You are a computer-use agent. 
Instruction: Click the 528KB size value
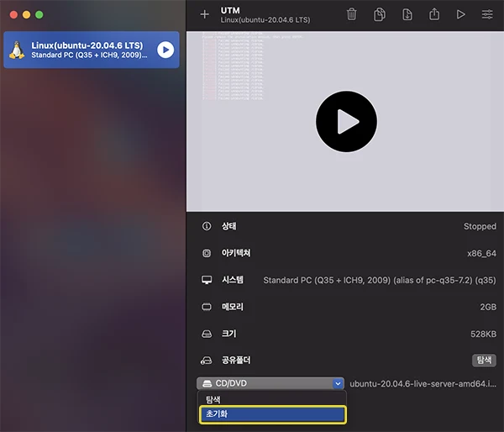pyautogui.click(x=483, y=334)
